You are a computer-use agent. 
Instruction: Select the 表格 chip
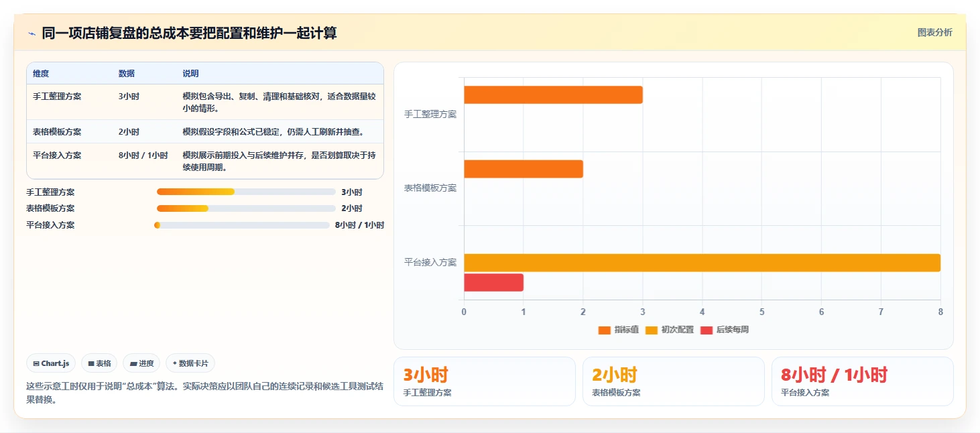(x=99, y=363)
